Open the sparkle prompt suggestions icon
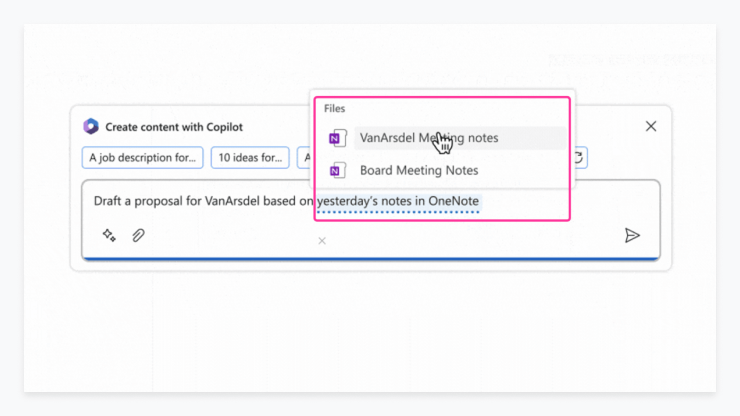The image size is (740, 416). pyautogui.click(x=109, y=235)
